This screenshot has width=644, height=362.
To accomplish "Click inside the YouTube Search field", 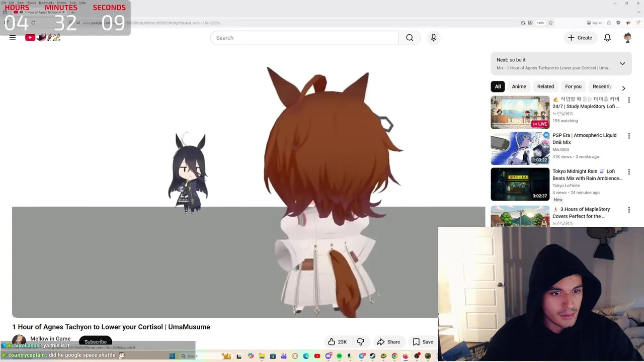I will coord(304,38).
